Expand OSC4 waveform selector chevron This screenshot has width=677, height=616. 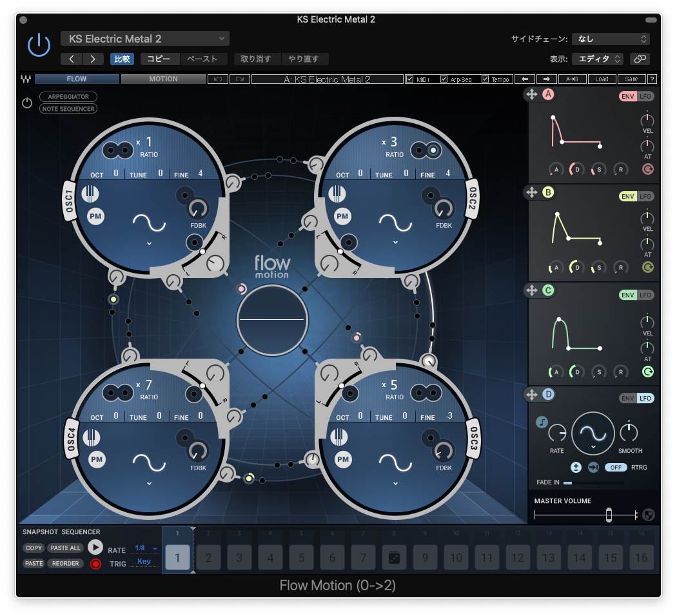pyautogui.click(x=150, y=484)
